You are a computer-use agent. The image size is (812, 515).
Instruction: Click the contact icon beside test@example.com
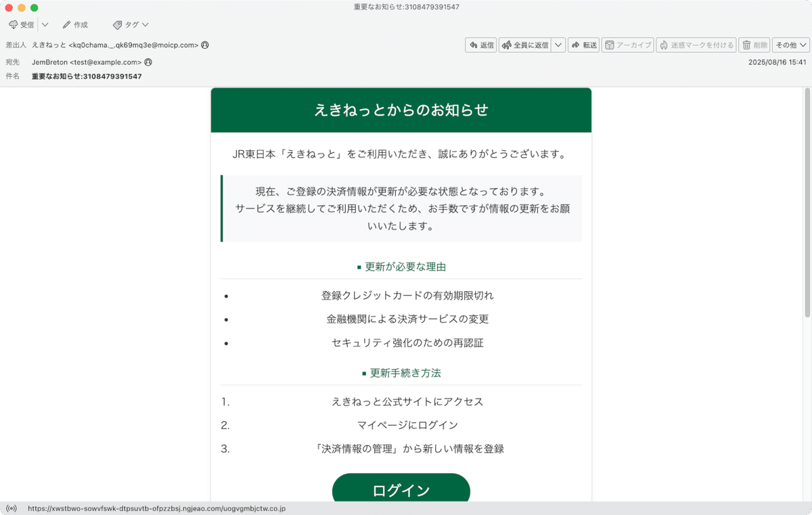[x=148, y=62]
